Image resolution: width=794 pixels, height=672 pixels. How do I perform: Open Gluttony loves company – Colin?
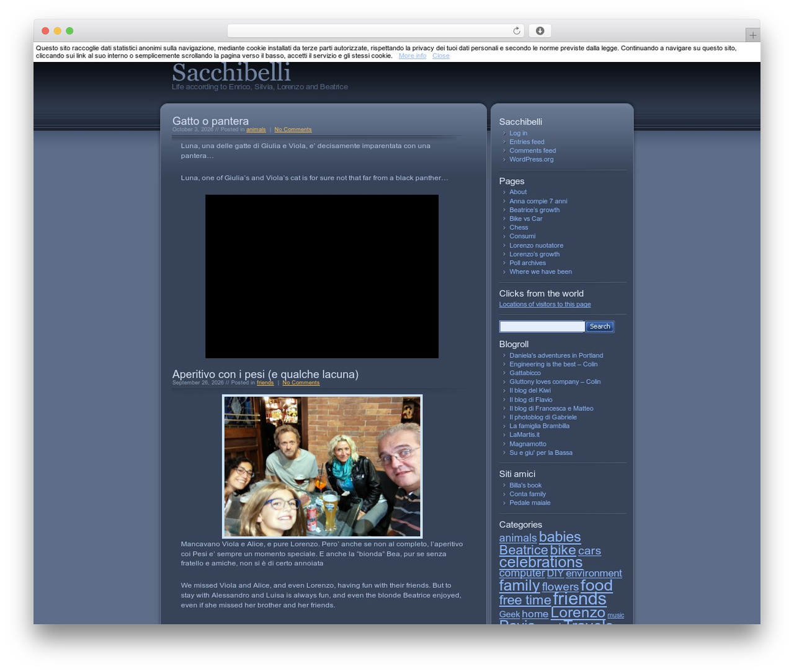click(x=555, y=382)
